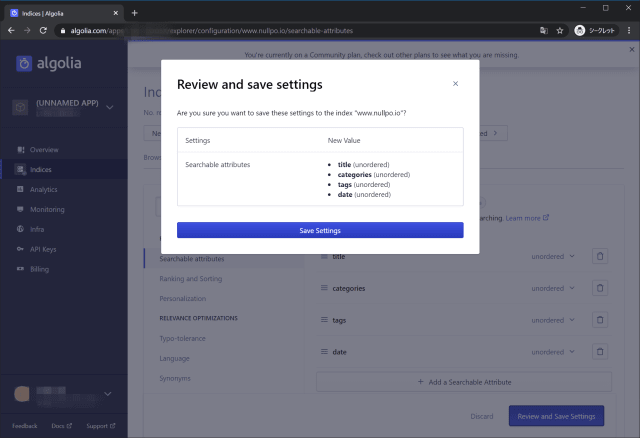Delete the title searchable attribute
640x438 pixels.
pyautogui.click(x=600, y=256)
